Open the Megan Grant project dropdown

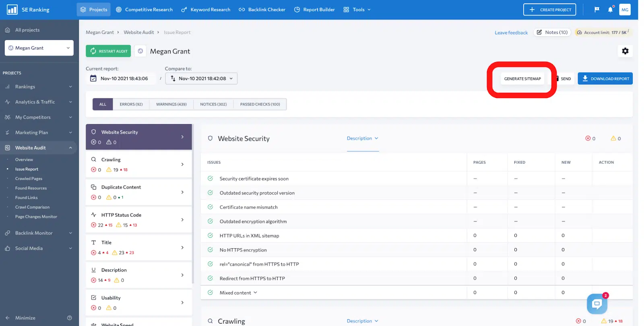[39, 48]
